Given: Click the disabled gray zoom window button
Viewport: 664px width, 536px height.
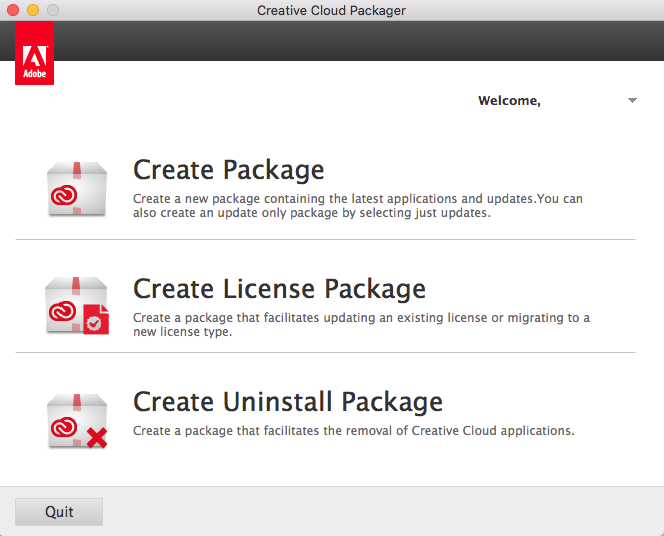Looking at the screenshot, I should 53,10.
